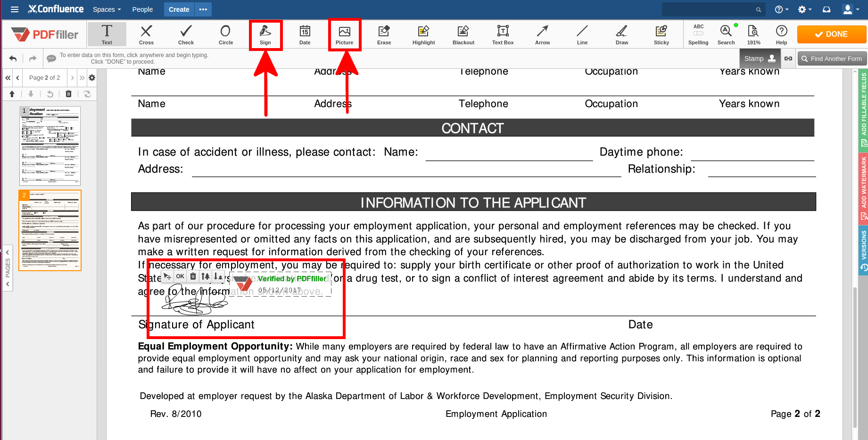868x440 pixels.
Task: Focus the Confluence search field
Action: point(713,9)
